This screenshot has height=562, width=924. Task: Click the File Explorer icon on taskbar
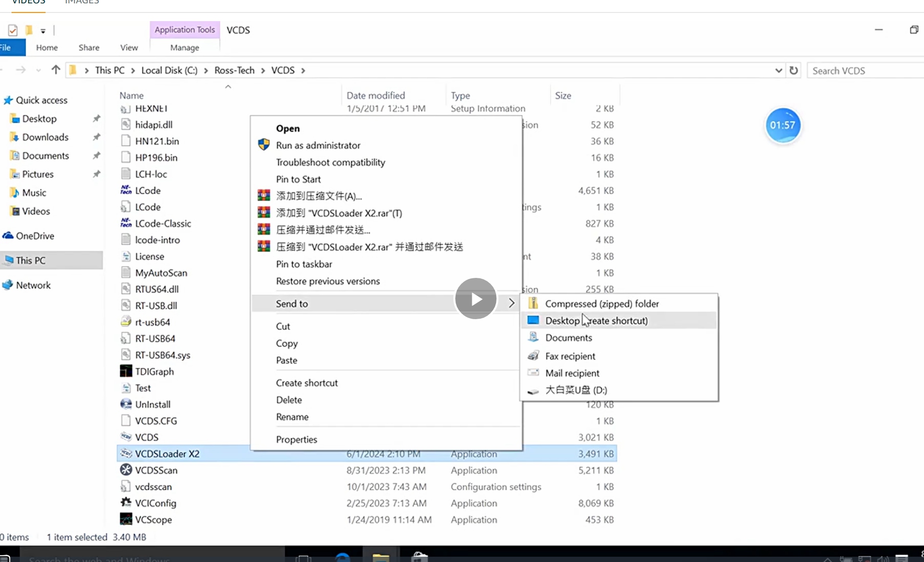coord(380,557)
